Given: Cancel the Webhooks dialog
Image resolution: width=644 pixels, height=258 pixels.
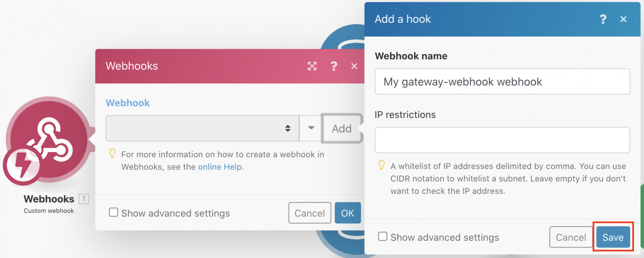Looking at the screenshot, I should 310,213.
